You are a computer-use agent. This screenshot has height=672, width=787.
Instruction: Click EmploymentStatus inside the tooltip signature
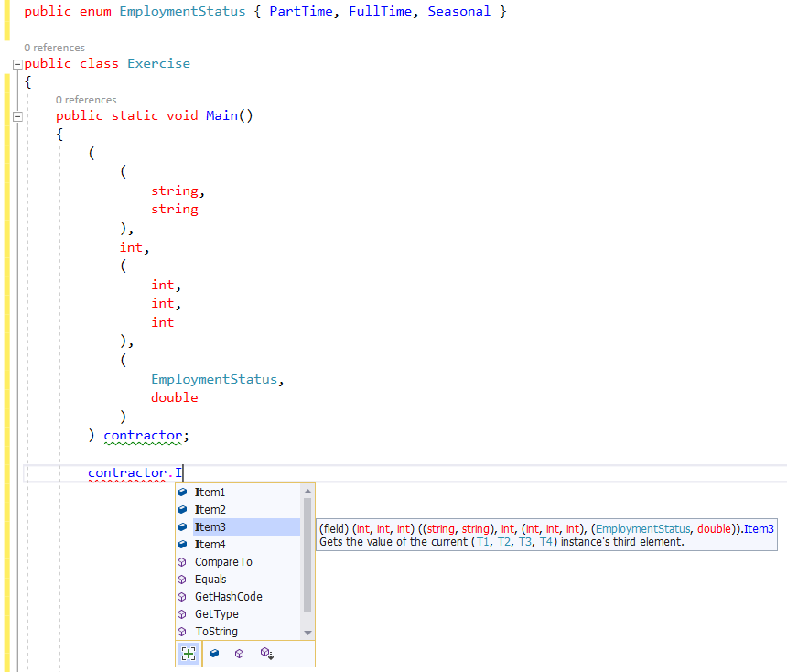coord(643,529)
